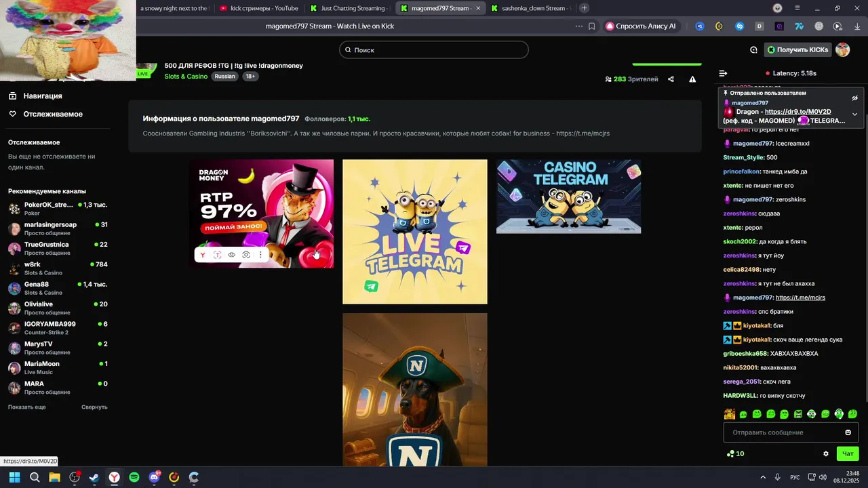Open File Explorer from taskbar
868x488 pixels.
click(x=54, y=477)
